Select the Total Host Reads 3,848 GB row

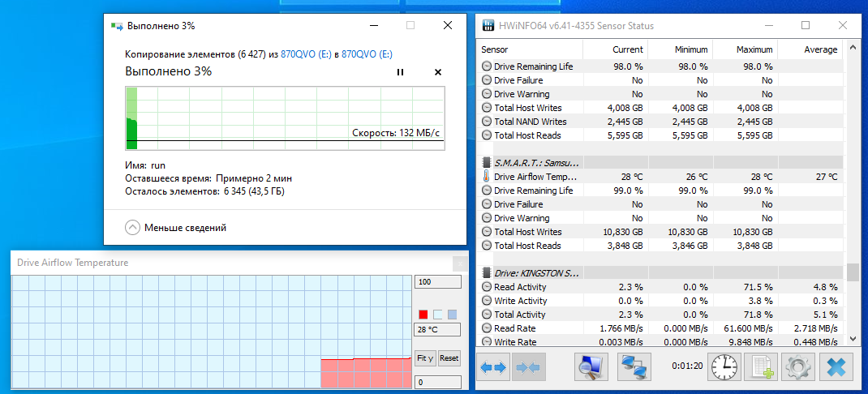[660, 246]
